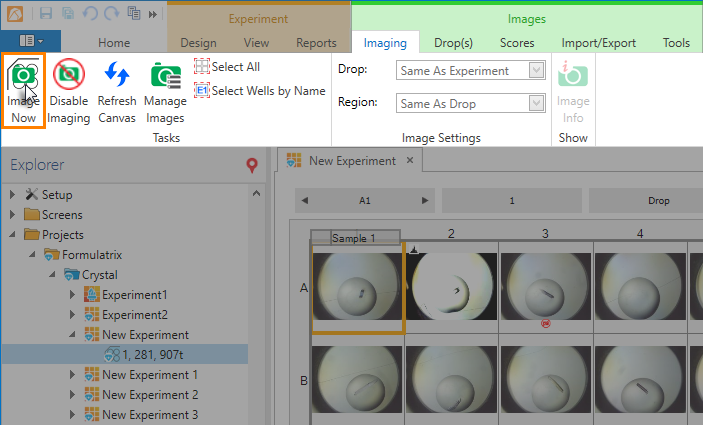Click the New Experiment document tab
Image resolution: width=703 pixels, height=425 pixels.
(350, 160)
